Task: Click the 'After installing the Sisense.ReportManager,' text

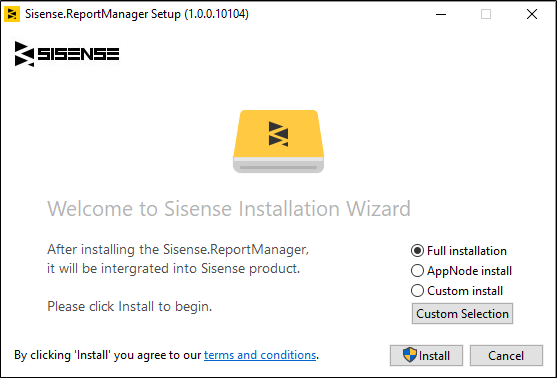Action: [x=178, y=249]
